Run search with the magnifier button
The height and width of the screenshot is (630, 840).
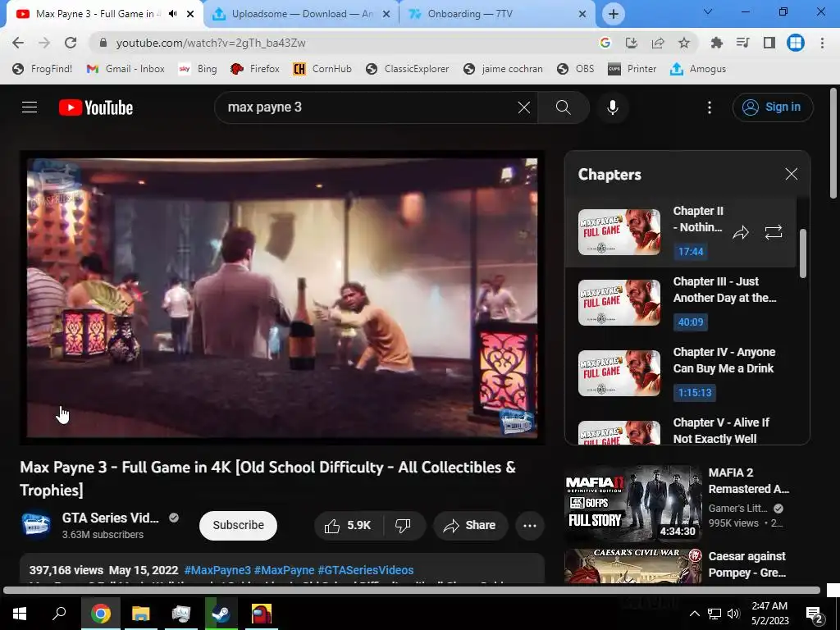pos(563,107)
